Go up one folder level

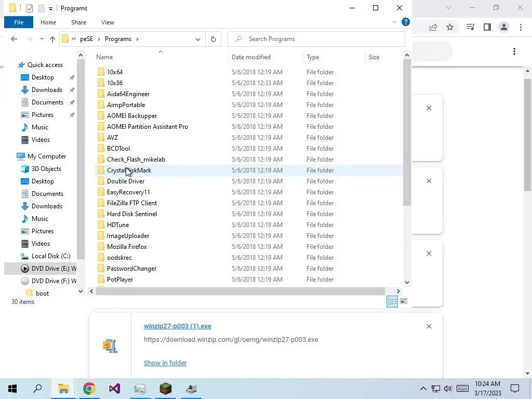point(52,39)
